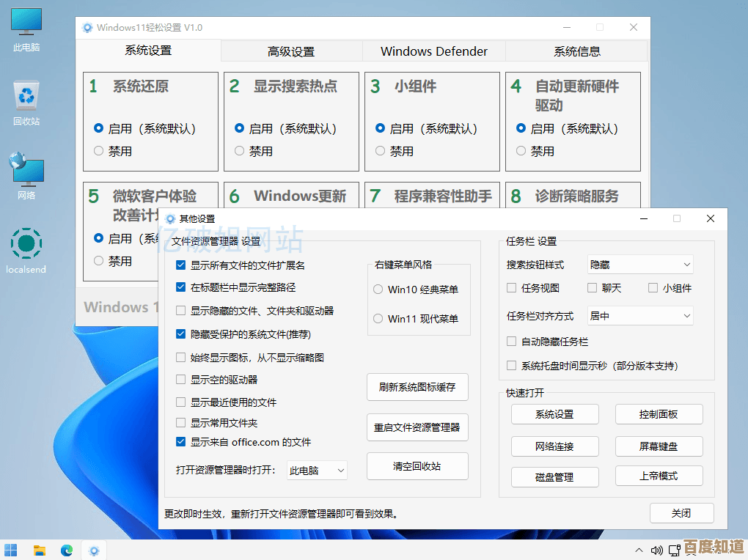Click the 清空回收站 button
Screen dimensions: 748x560
click(x=417, y=466)
